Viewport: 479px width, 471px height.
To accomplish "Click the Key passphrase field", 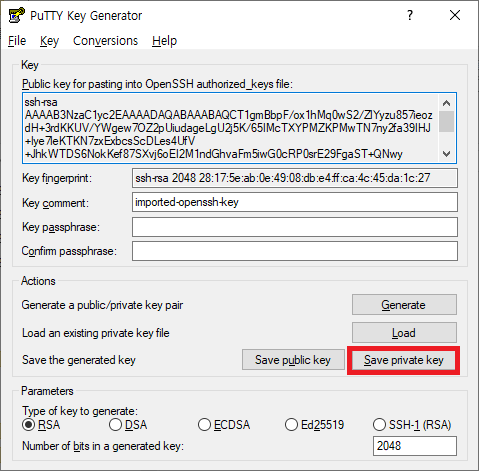I will (295, 227).
